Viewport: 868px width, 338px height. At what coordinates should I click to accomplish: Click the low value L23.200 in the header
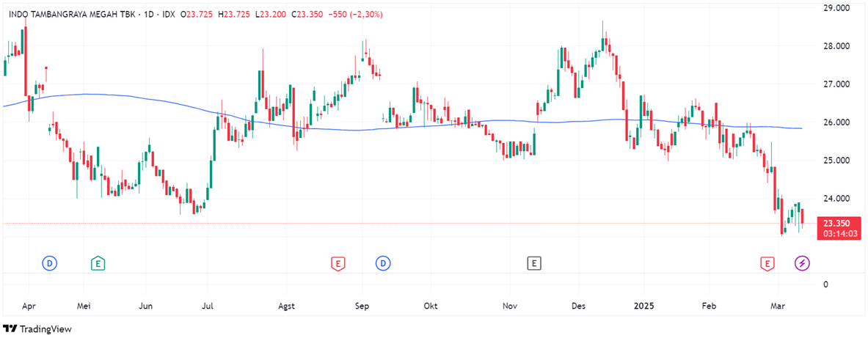(x=271, y=15)
